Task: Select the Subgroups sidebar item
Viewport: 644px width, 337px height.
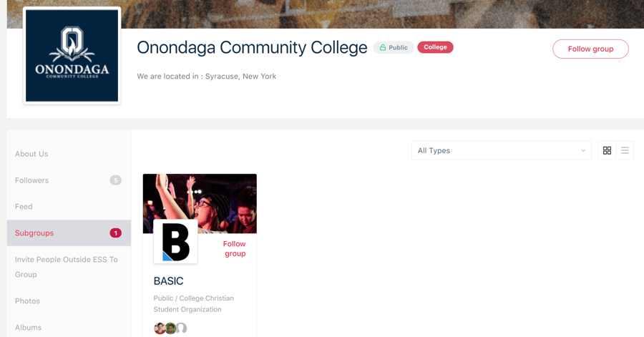Action: (69, 233)
